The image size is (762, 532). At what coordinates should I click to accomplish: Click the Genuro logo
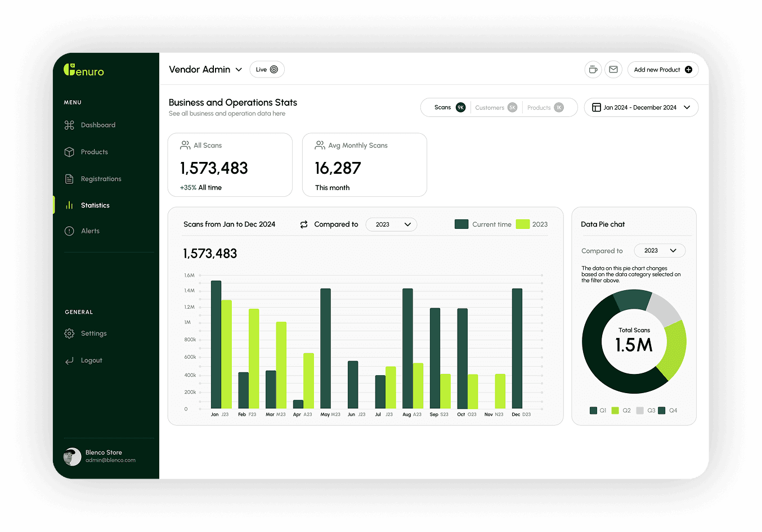(84, 70)
